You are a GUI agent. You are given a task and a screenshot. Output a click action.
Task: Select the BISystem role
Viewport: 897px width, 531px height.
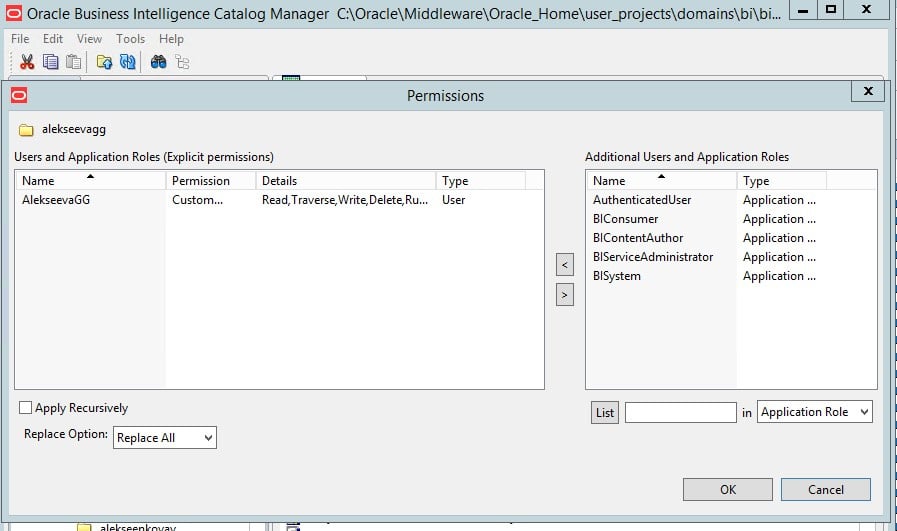point(617,276)
